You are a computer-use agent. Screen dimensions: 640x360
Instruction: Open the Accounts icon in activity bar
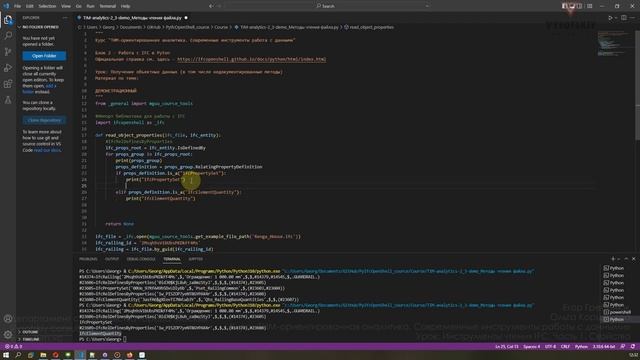[8, 319]
